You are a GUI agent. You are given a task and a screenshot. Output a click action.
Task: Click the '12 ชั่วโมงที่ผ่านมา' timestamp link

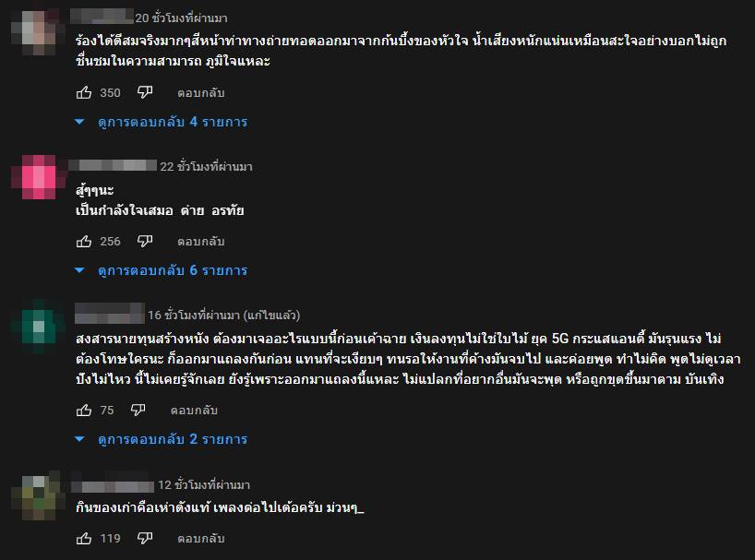click(204, 485)
